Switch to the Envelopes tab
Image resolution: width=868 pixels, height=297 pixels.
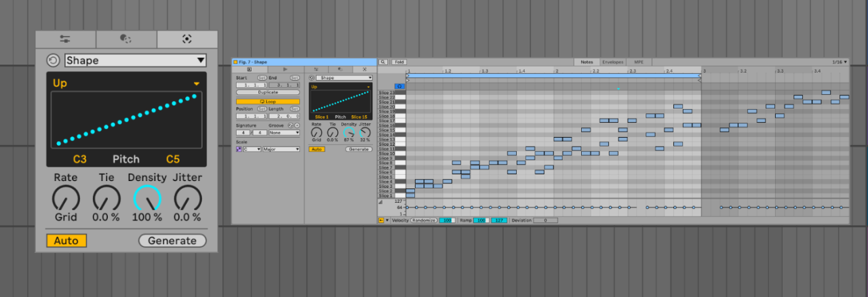click(x=612, y=62)
